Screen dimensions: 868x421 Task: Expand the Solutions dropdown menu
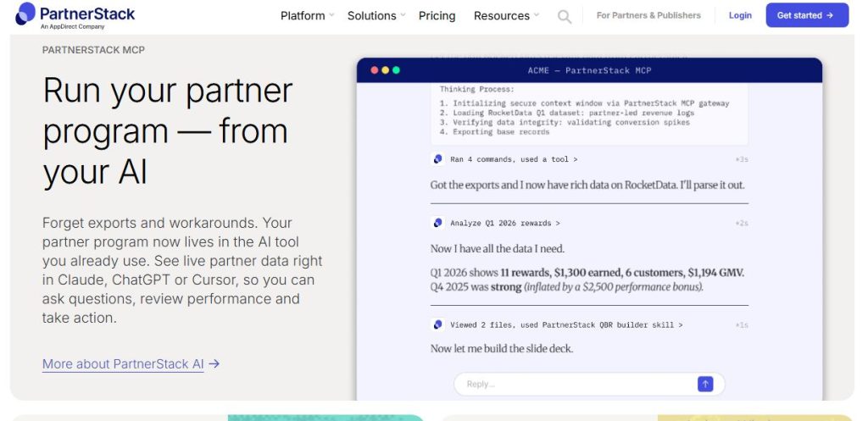tap(376, 15)
